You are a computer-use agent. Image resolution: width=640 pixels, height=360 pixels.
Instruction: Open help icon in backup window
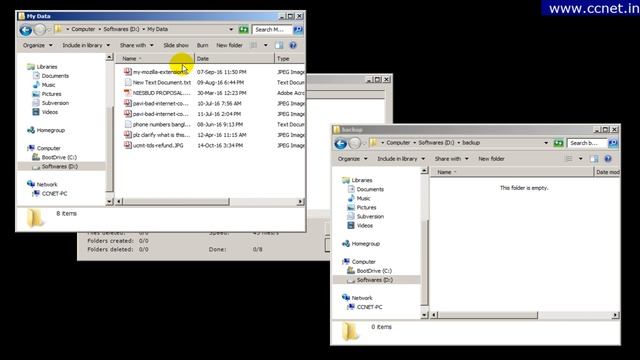tap(608, 159)
